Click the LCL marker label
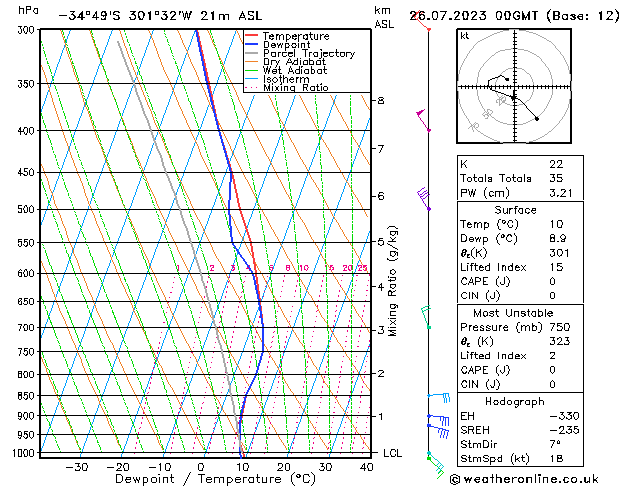 pos(392,453)
